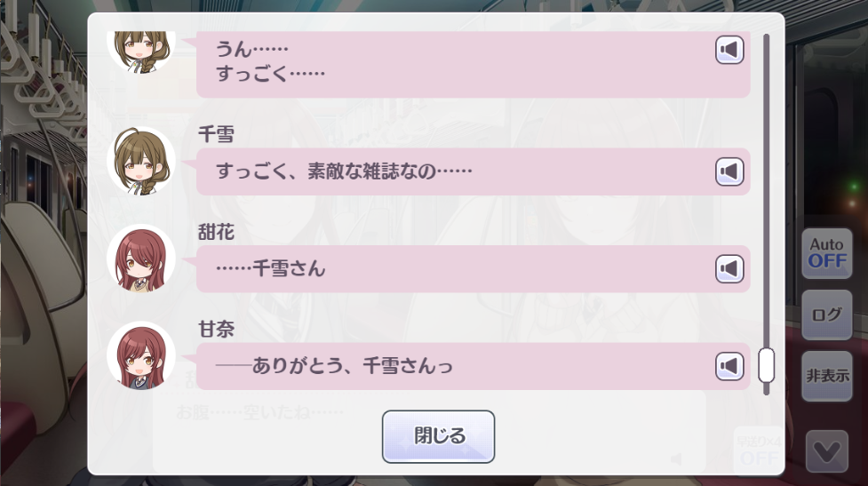Click the partially visible avatar at the top
The height and width of the screenshot is (486, 868).
(x=140, y=49)
